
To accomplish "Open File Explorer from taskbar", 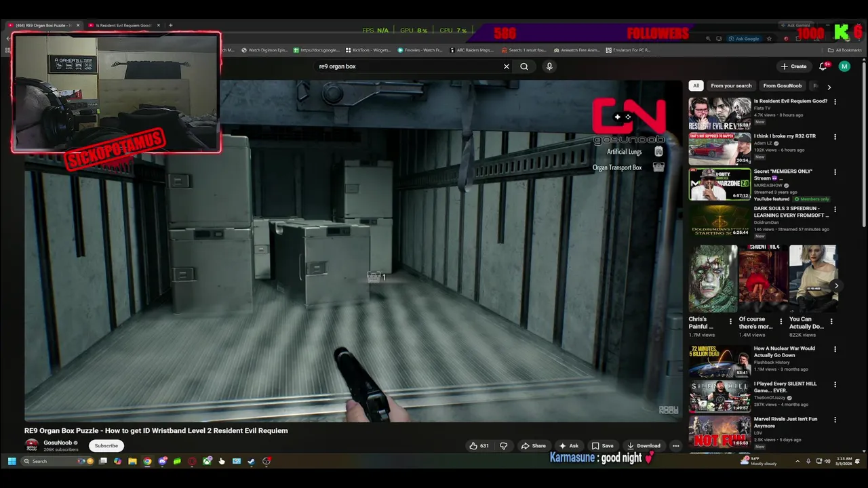I will (132, 462).
